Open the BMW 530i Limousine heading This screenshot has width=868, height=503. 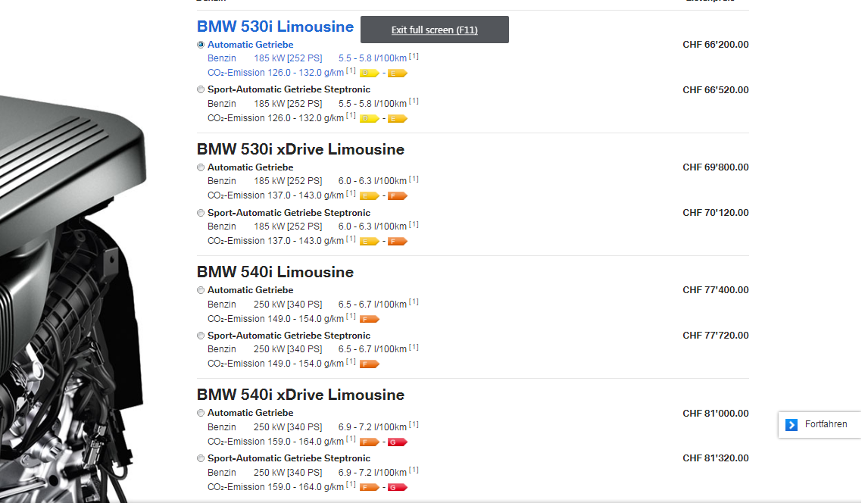point(275,27)
